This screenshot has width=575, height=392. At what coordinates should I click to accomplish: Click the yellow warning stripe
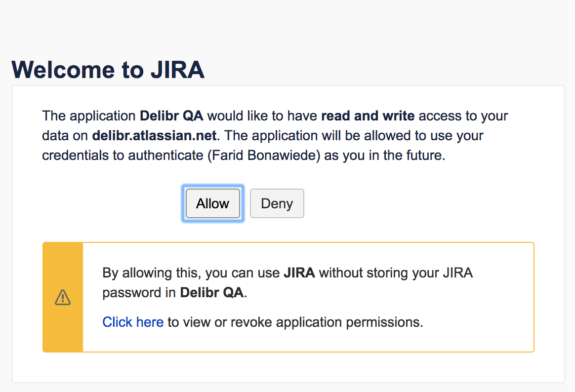click(63, 297)
